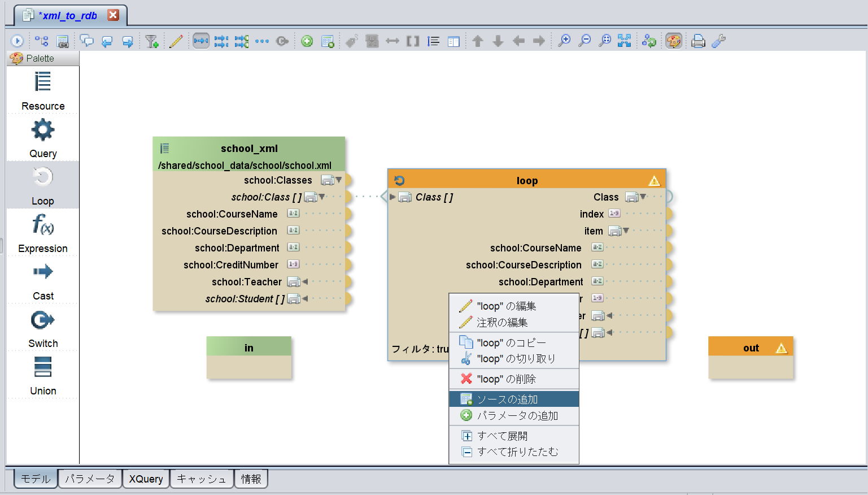This screenshot has height=495, width=868.
Task: Choose 注釈の編集 from context menu
Action: point(514,322)
